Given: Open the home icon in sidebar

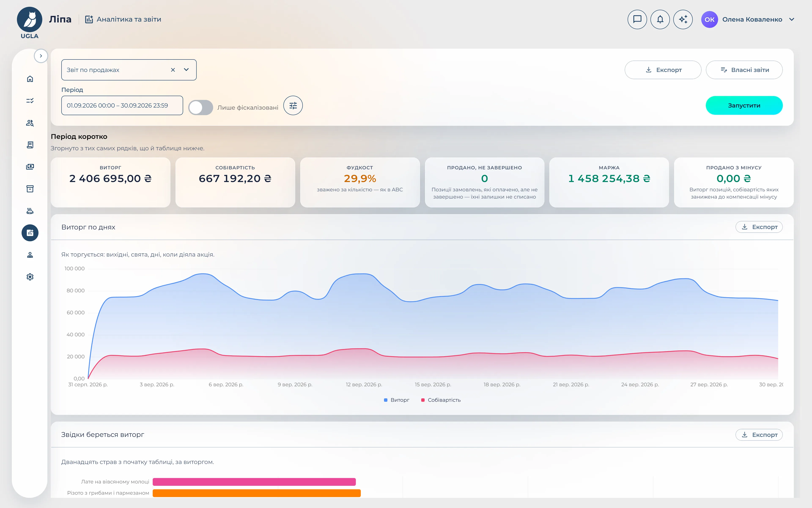Looking at the screenshot, I should point(30,79).
